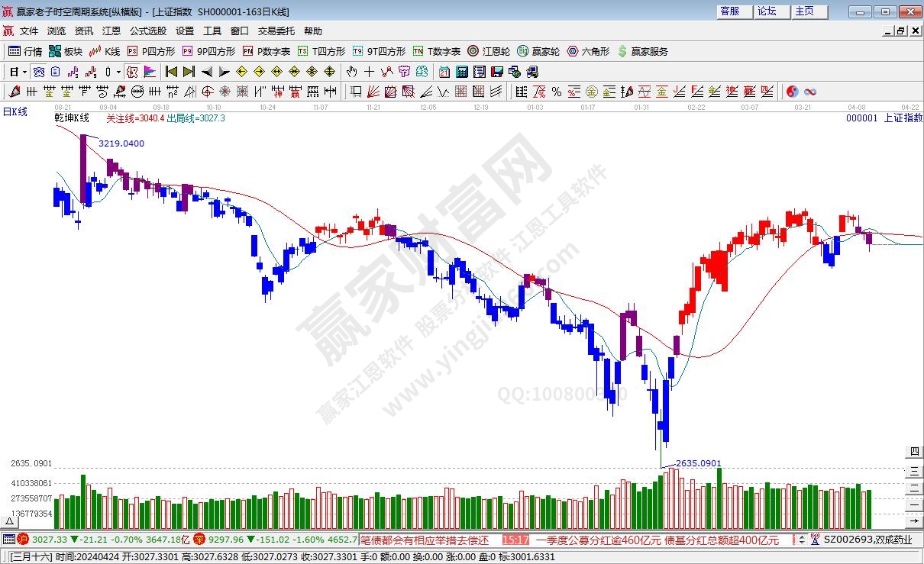
Task: Open the 六角形 hexagon chart tool
Action: pos(588,51)
